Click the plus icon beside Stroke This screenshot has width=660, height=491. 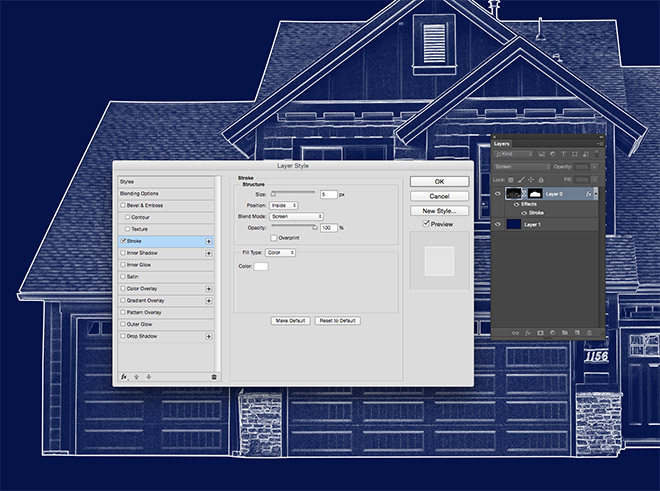tap(208, 241)
